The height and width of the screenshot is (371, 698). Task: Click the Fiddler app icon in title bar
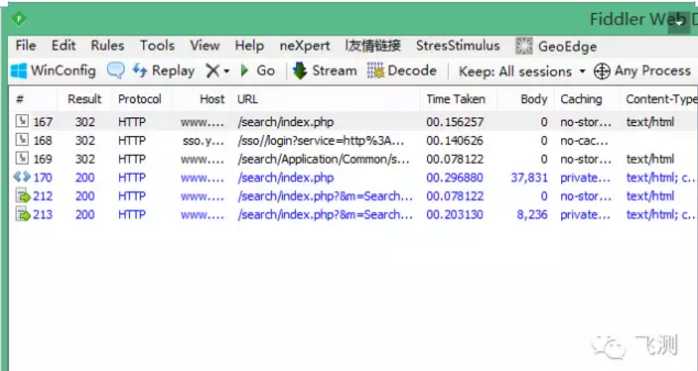[19, 19]
